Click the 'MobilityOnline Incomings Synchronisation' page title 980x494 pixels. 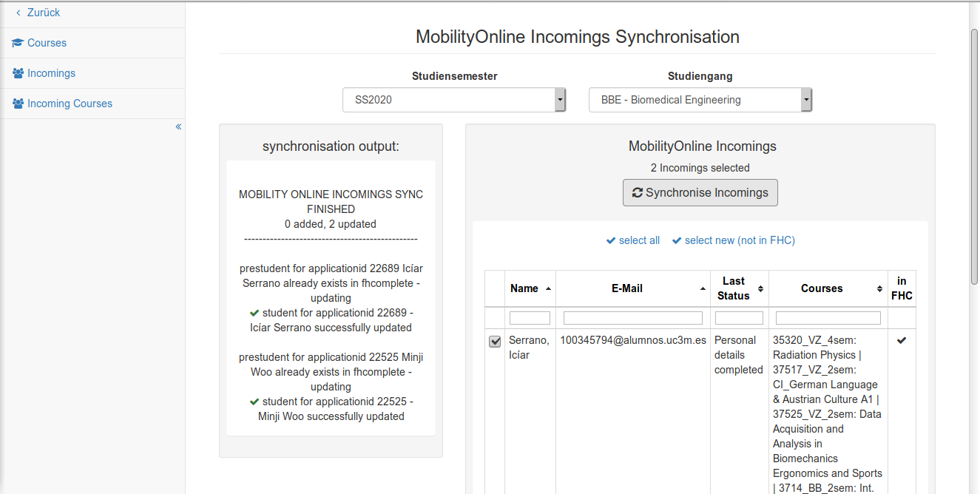click(578, 37)
